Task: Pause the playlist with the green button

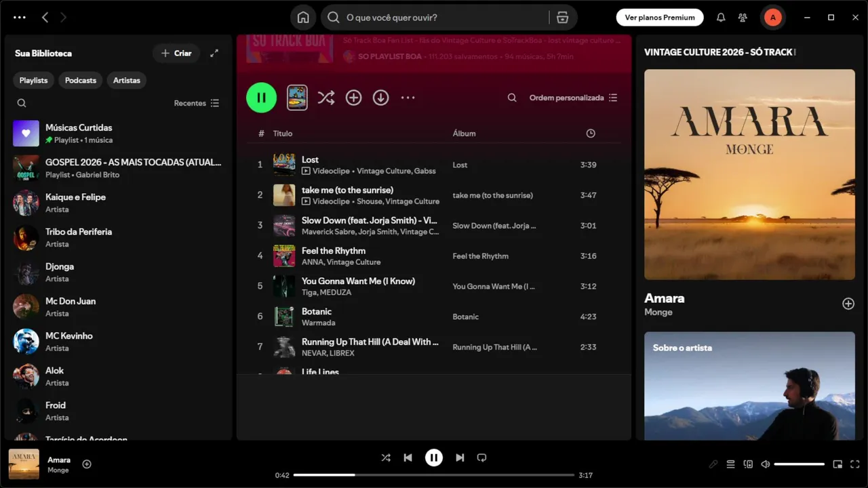Action: click(261, 98)
